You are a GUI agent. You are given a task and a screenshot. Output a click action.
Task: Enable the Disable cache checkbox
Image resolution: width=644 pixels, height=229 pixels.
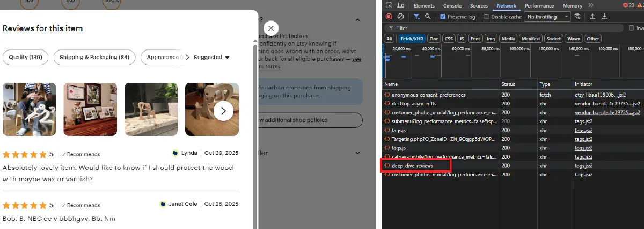pos(486,17)
